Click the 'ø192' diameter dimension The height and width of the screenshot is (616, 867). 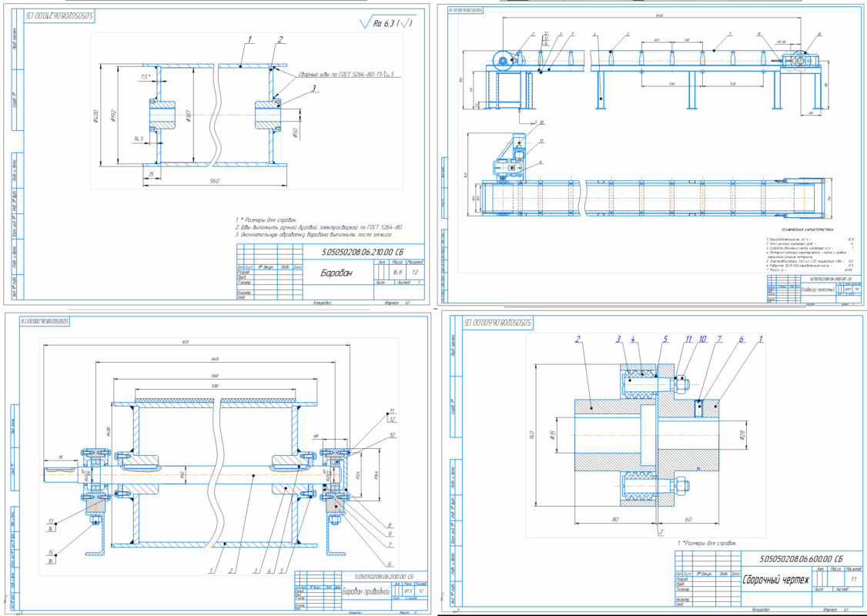coord(113,115)
